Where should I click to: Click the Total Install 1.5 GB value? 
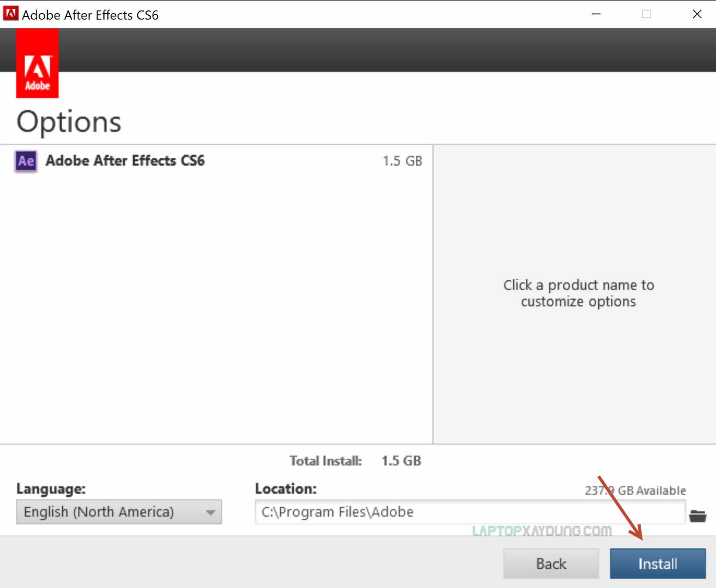point(401,461)
